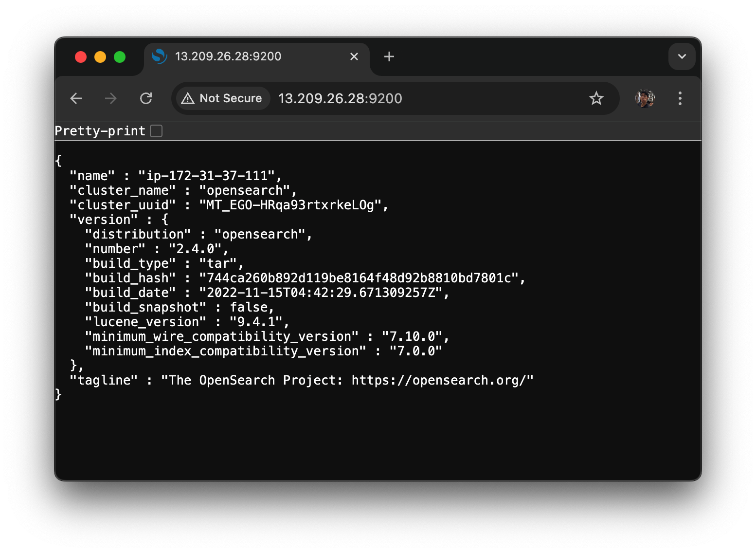Reload the current page
This screenshot has width=756, height=553.
146,98
